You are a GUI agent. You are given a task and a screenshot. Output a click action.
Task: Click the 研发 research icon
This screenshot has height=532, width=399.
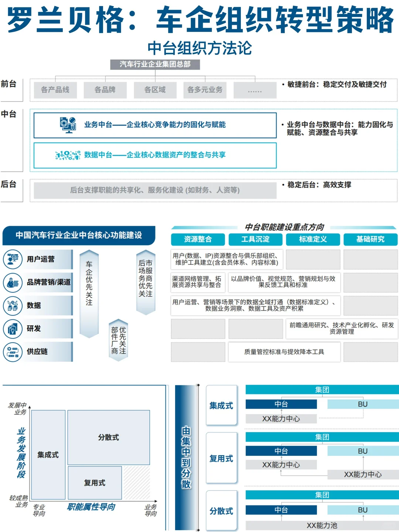pyautogui.click(x=14, y=329)
